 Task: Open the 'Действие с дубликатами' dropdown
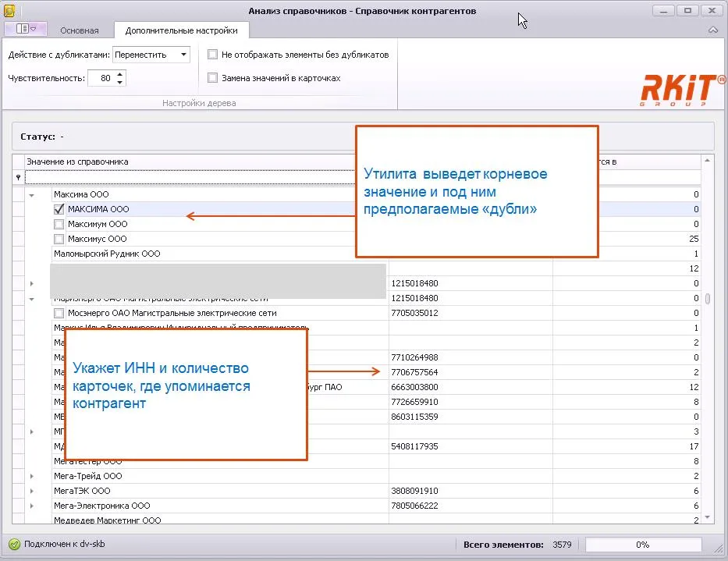183,55
